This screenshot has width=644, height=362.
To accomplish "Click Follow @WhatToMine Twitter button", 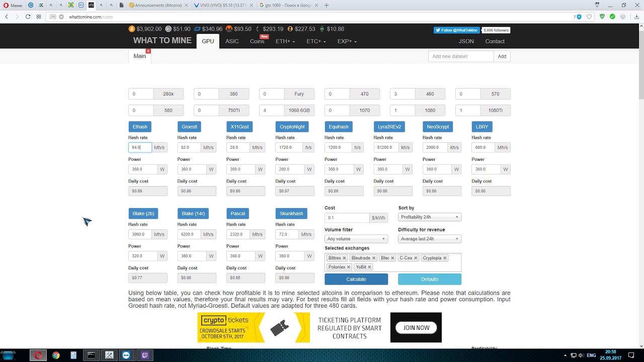I will 457,30.
